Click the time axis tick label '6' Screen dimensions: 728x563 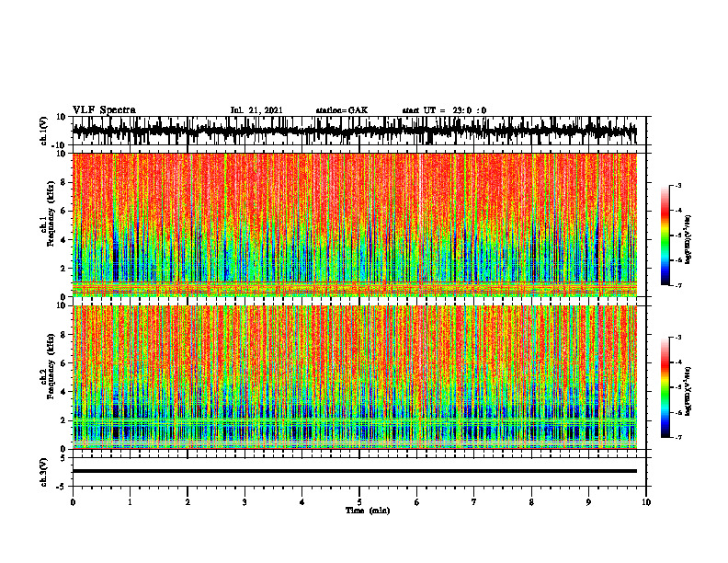click(417, 502)
